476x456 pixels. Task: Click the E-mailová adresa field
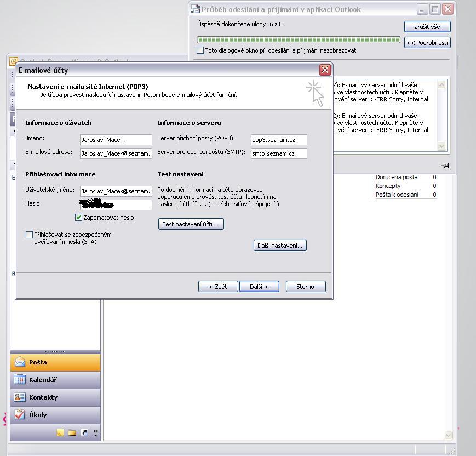[x=116, y=153]
